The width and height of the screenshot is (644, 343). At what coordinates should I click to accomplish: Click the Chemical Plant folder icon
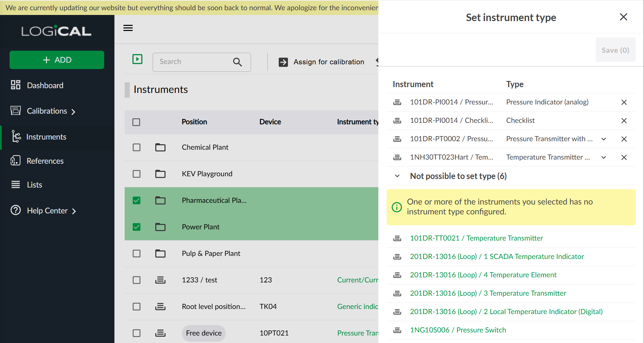coord(160,147)
